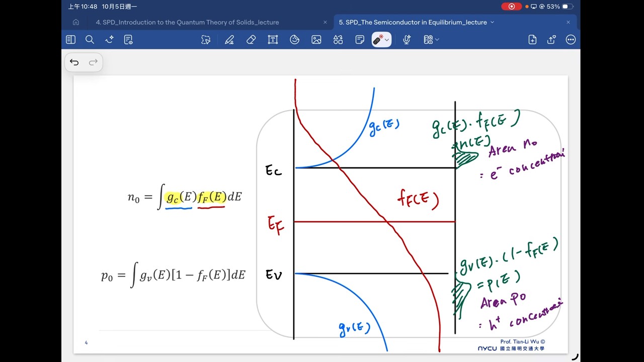Close the Semiconductor in Equilibrium tab
Image resolution: width=644 pixels, height=362 pixels.
pos(568,22)
